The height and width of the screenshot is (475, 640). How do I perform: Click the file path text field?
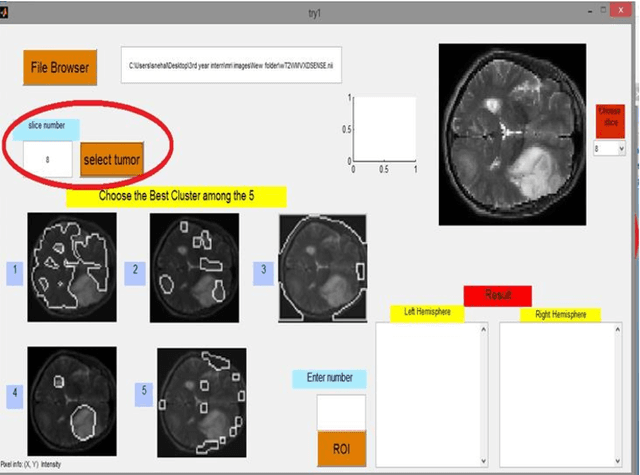(231, 65)
